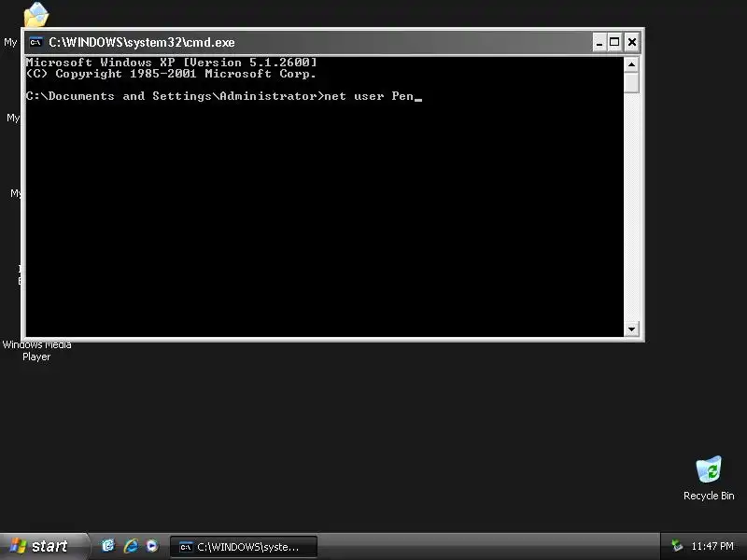
Task: Click the Windows XP version line
Action: [x=172, y=63]
